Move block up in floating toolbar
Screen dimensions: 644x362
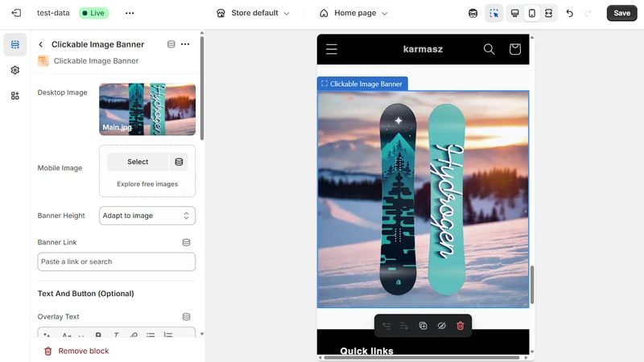[386, 326]
